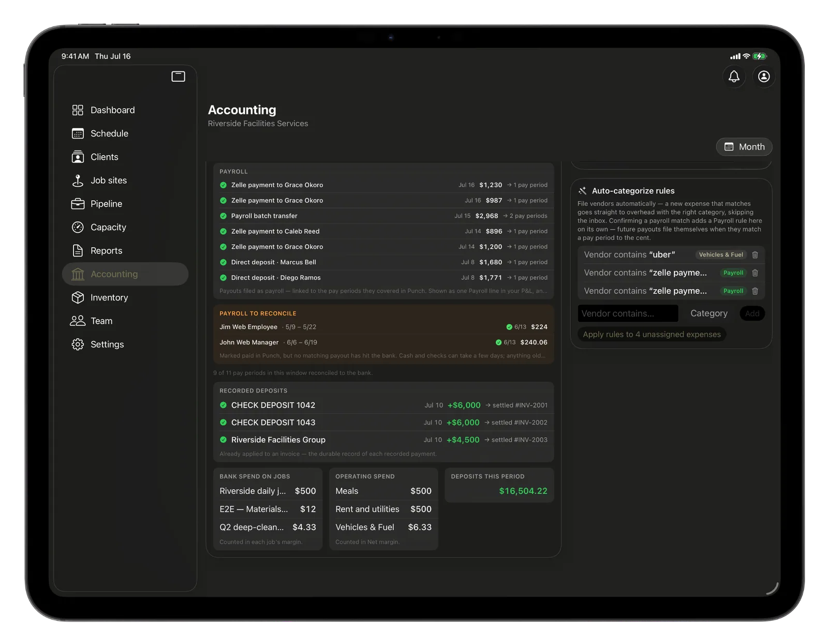Go to Dashboard in the sidebar
The width and height of the screenshot is (828, 644).
[125, 110]
